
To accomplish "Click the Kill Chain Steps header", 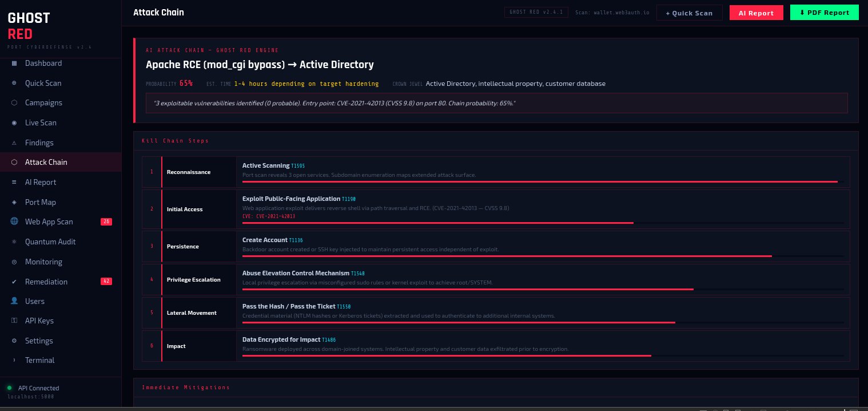I will [x=176, y=140].
